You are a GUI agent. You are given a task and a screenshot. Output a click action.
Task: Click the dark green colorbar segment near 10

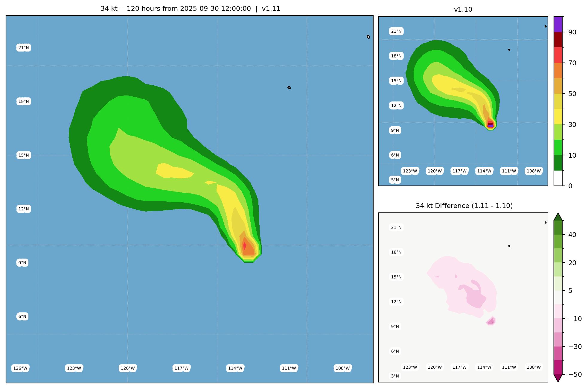click(x=558, y=163)
